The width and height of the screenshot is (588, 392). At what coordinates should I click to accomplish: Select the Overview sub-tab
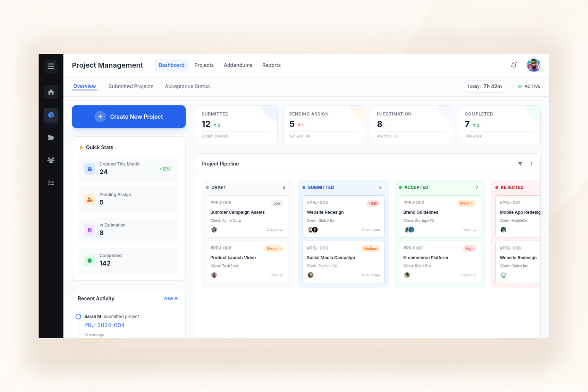85,86
